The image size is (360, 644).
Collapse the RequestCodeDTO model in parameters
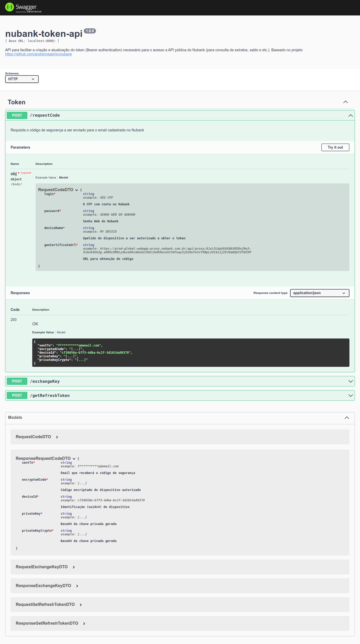[x=77, y=190]
